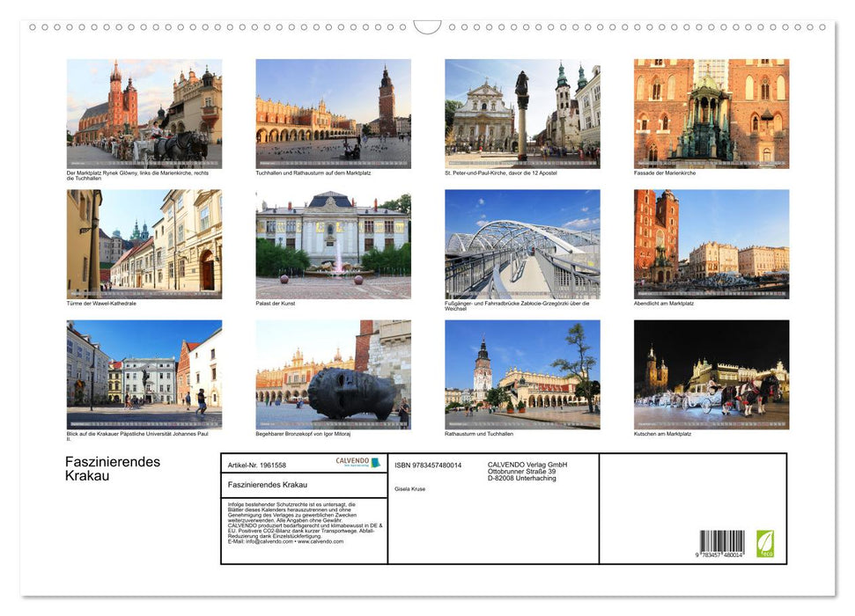Viewport: 855px width, 616px height.
Task: Click the Faszinierendes Krakau title heading
Action: [x=111, y=470]
